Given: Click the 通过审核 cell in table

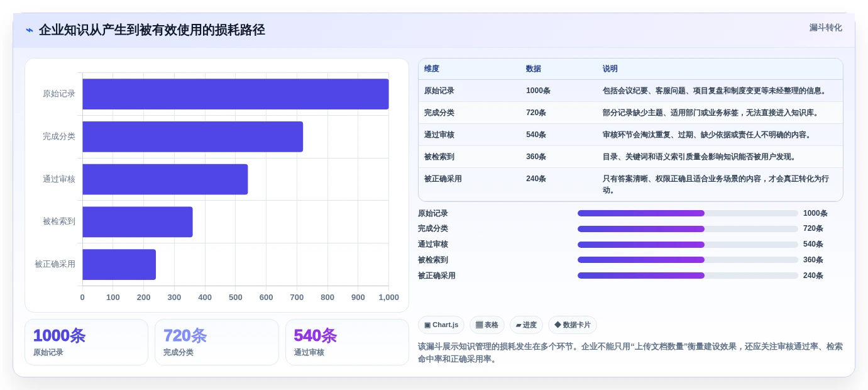Looking at the screenshot, I should click(x=439, y=135).
